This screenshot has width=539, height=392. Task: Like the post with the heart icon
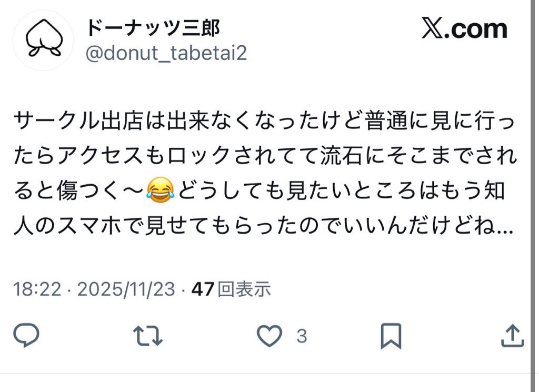click(270, 336)
